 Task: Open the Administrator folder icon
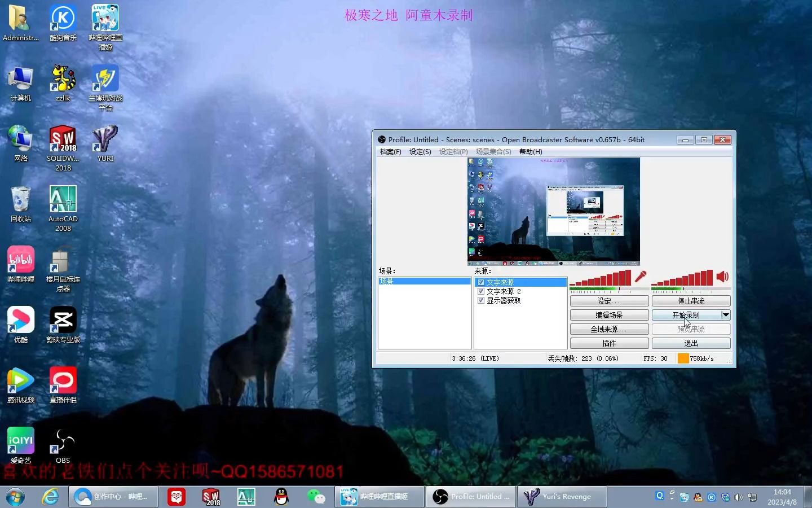[21, 24]
